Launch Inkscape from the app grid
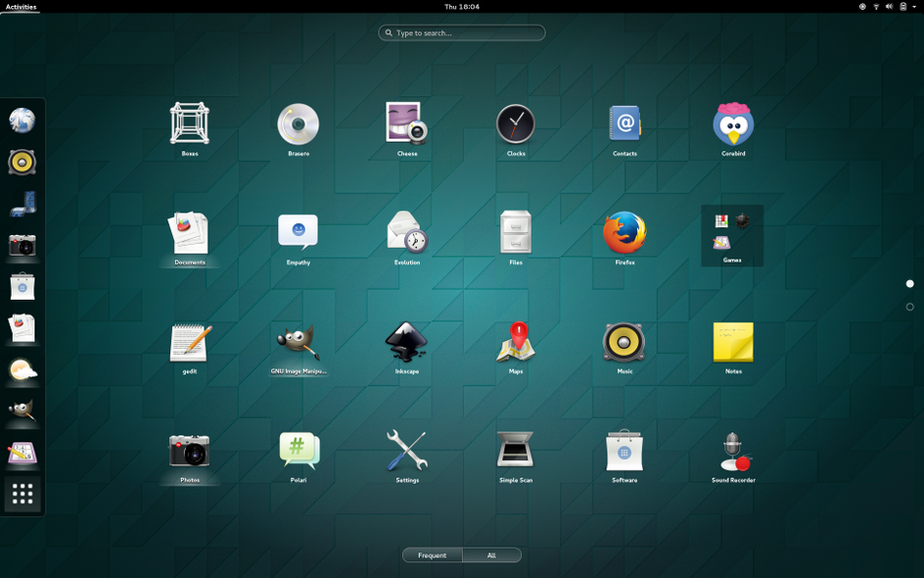The image size is (924, 578). tap(407, 343)
